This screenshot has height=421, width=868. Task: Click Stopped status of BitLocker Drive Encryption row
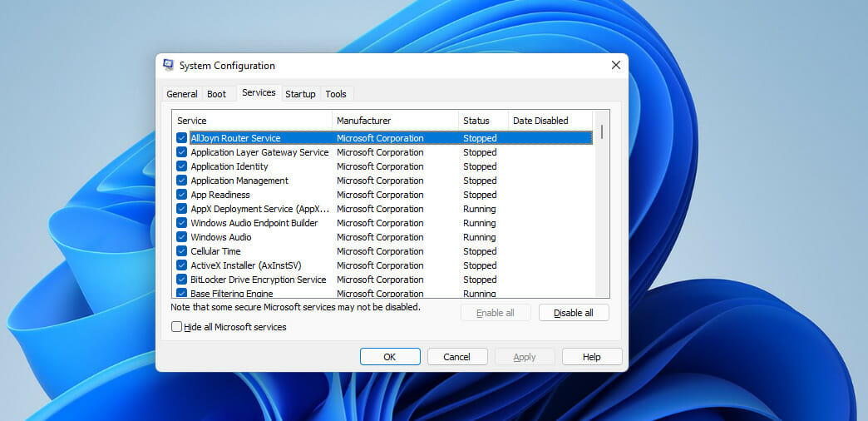click(x=480, y=280)
